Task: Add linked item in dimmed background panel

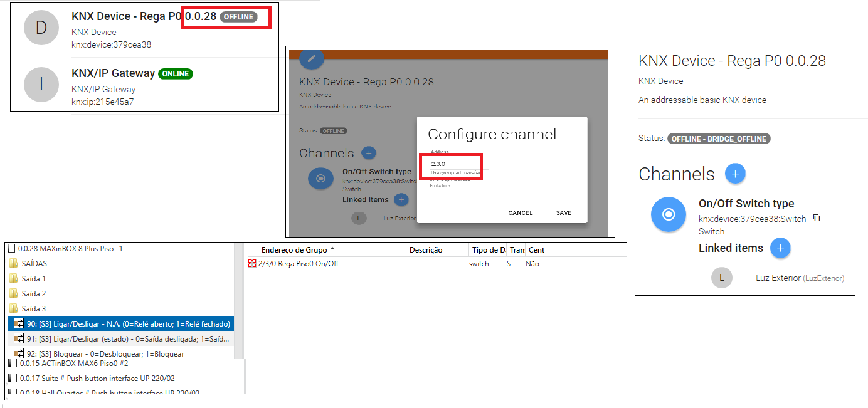Action: (x=401, y=200)
